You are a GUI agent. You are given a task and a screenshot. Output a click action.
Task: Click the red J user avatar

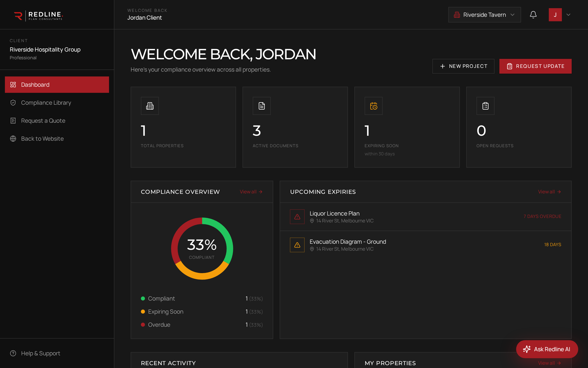(555, 15)
